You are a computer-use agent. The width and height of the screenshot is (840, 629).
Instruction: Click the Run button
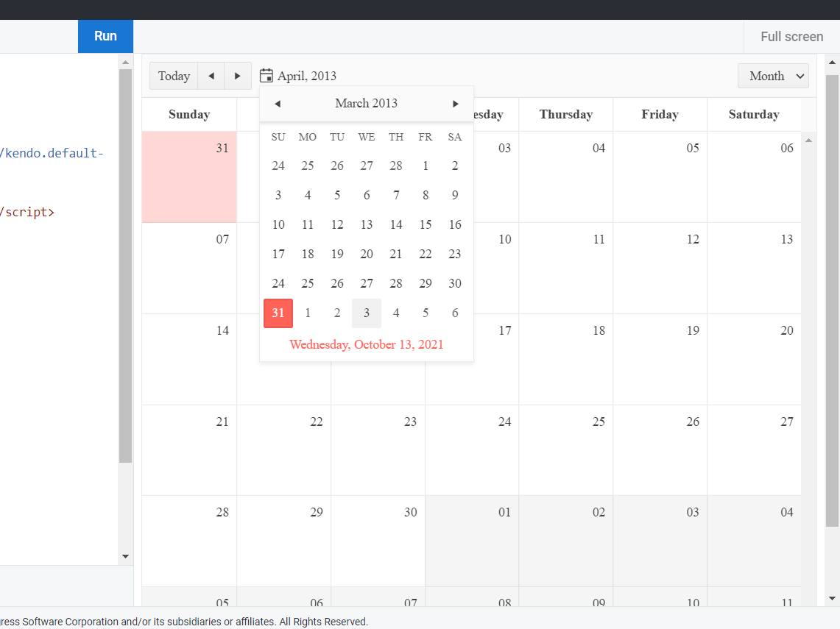(x=105, y=35)
